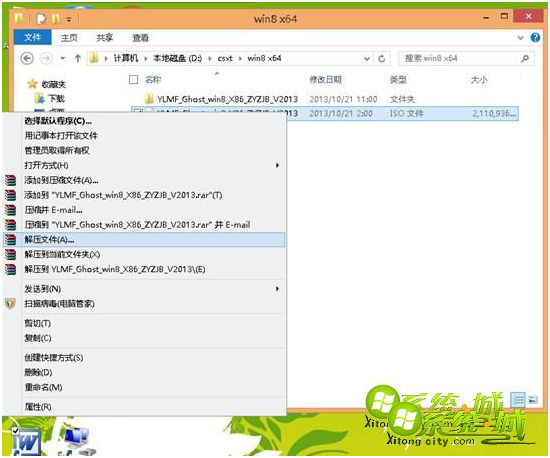This screenshot has height=458, width=550.
Task: Sort by the 大小 column header
Action: coord(479,80)
